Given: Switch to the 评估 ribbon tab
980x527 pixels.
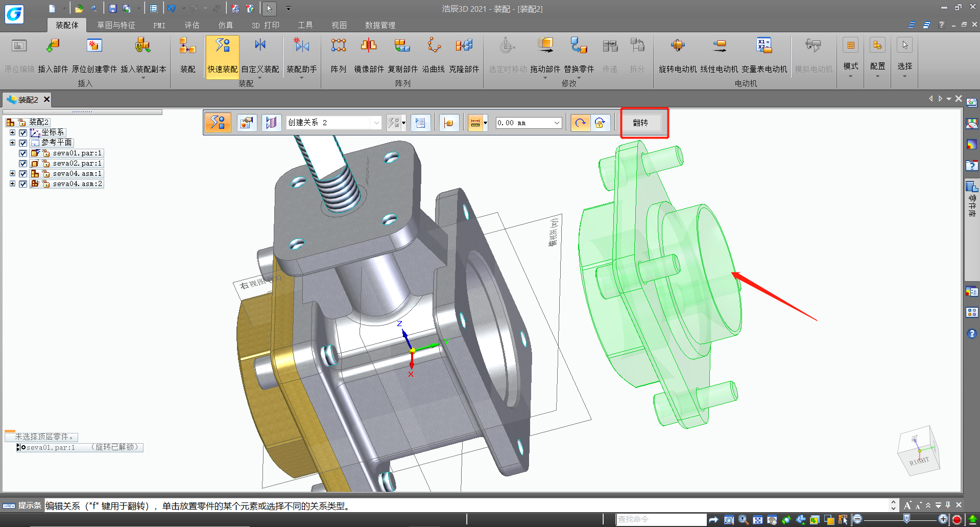Looking at the screenshot, I should point(192,25).
